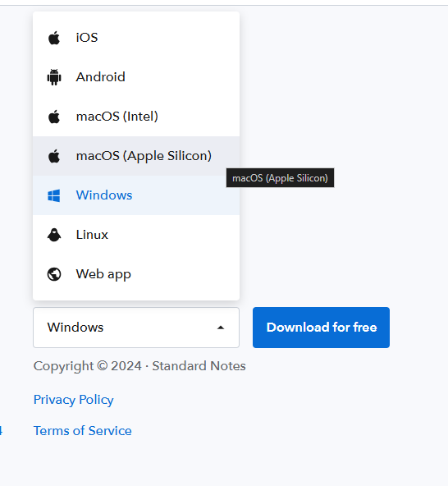Choose iOS from the platform list

[136, 38]
